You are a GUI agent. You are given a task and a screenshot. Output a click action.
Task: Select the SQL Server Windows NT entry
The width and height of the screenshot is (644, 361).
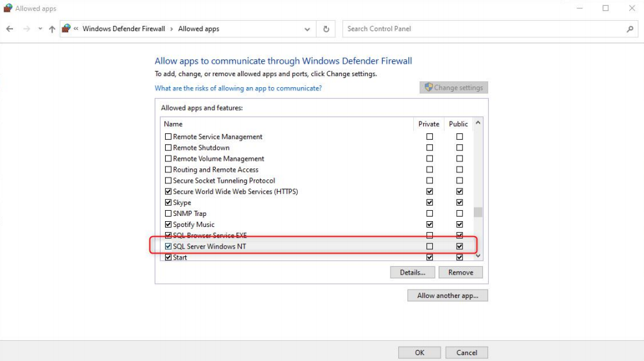(x=209, y=247)
